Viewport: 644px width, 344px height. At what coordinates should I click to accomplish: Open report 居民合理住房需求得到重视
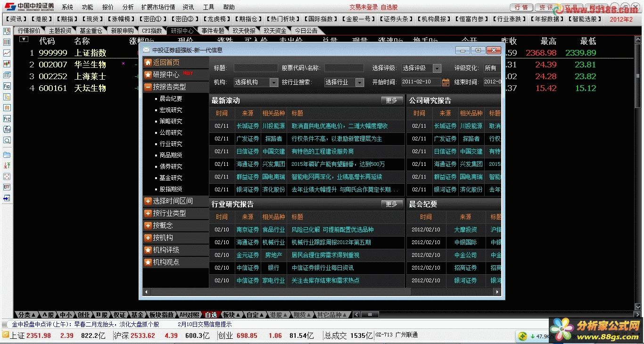pos(325,255)
